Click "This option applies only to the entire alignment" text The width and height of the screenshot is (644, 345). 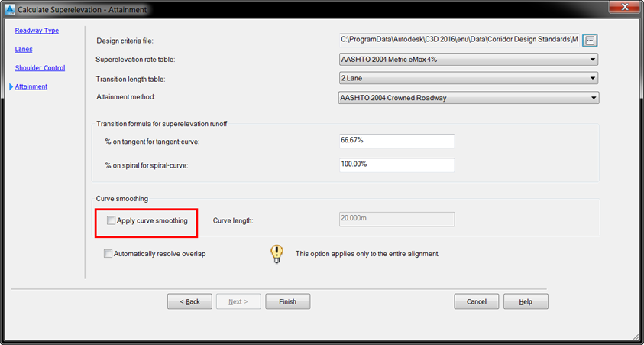point(367,254)
